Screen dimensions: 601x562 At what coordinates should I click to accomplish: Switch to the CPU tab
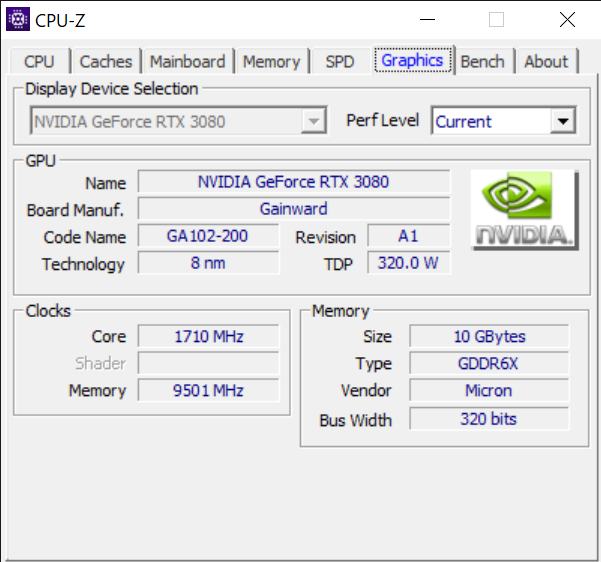(x=39, y=61)
